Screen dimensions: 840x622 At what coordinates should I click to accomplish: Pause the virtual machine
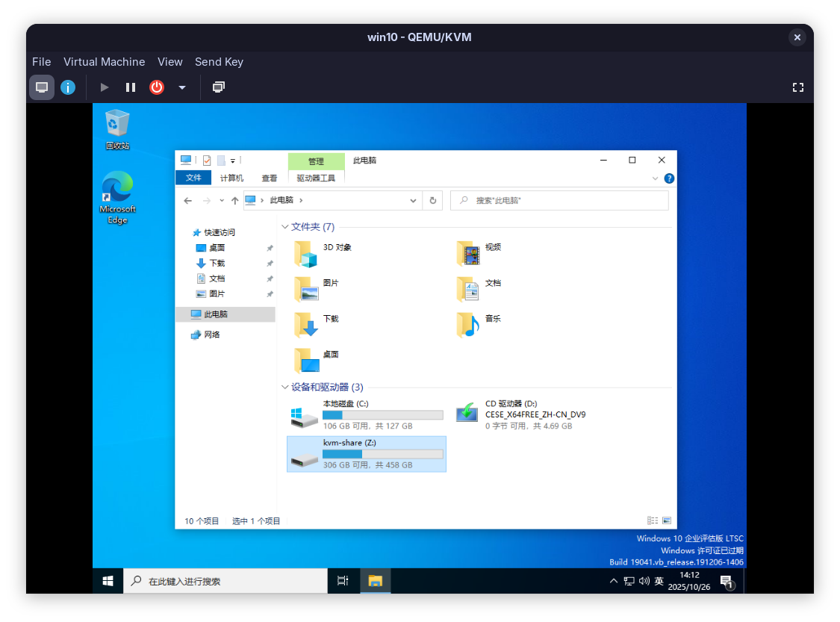[x=131, y=87]
